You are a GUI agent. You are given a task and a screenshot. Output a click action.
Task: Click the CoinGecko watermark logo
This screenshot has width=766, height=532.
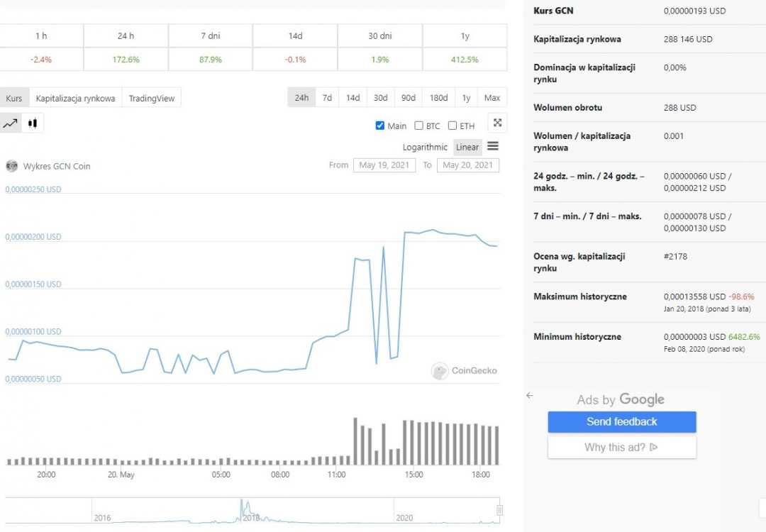point(440,371)
